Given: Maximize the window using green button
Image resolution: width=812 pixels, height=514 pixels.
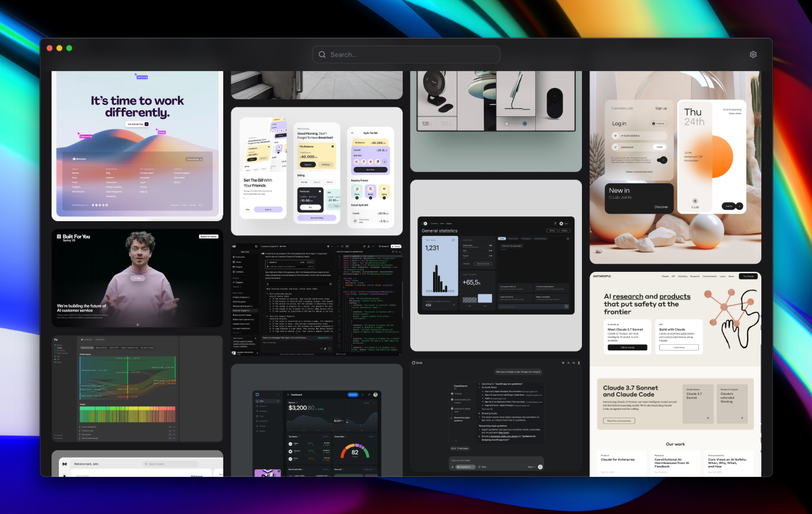Looking at the screenshot, I should 69,48.
